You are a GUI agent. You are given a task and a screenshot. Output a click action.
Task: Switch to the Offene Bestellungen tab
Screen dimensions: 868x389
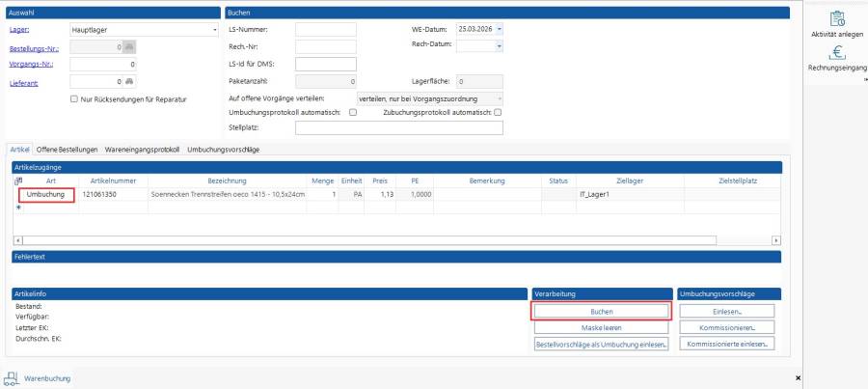66,149
